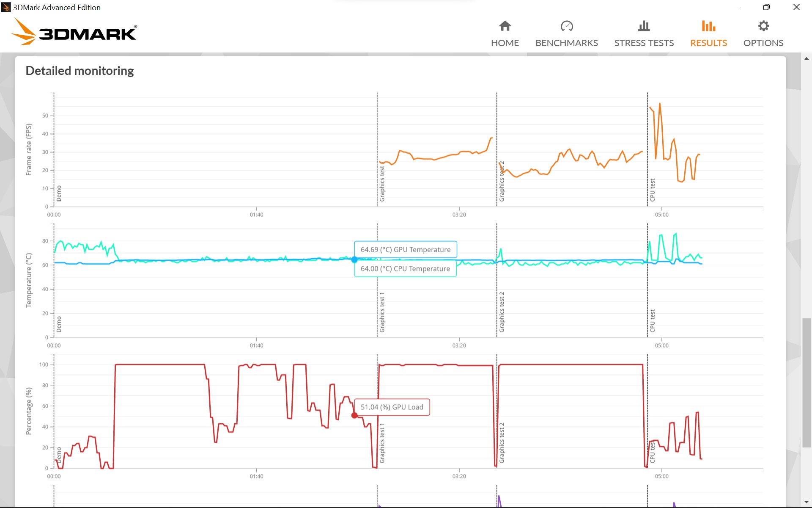
Task: Select the STRESS TESTS tab label
Action: [x=644, y=43]
